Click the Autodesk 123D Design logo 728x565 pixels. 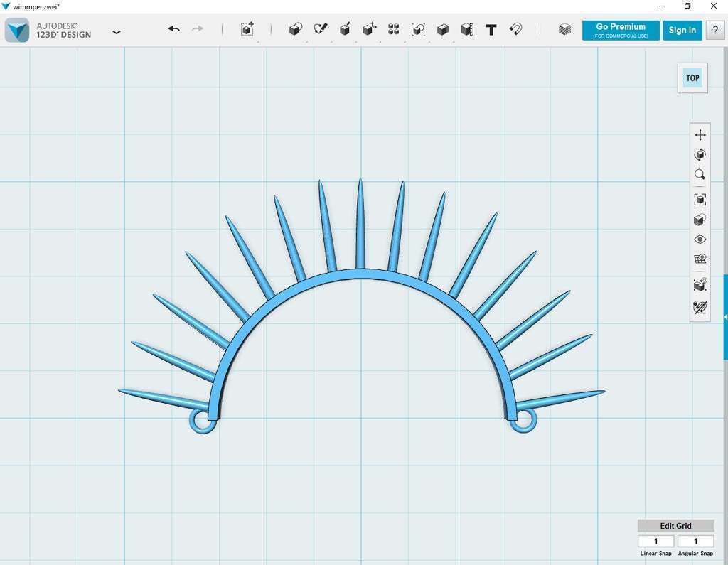pos(17,30)
